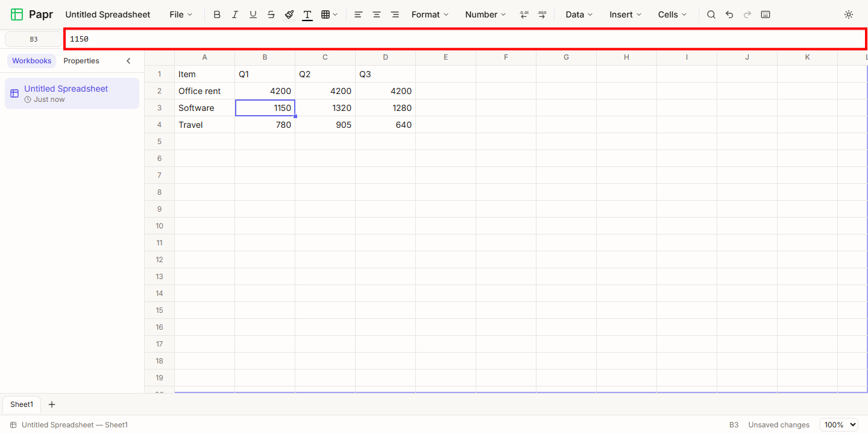Select column B header
The width and height of the screenshot is (868, 434).
(265, 57)
